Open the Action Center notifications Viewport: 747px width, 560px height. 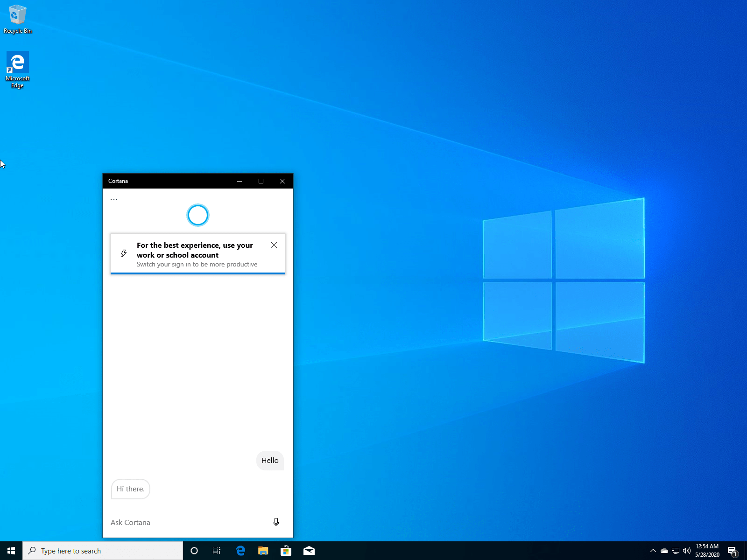pyautogui.click(x=732, y=551)
